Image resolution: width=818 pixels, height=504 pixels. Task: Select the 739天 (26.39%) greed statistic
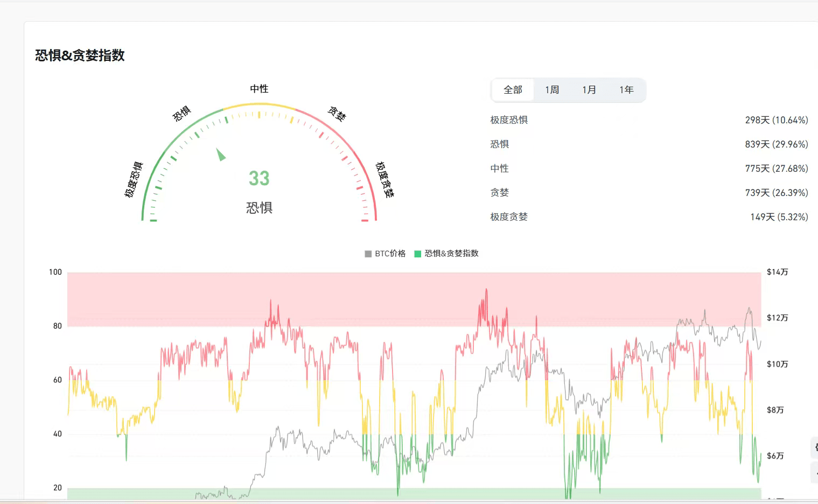[776, 193]
